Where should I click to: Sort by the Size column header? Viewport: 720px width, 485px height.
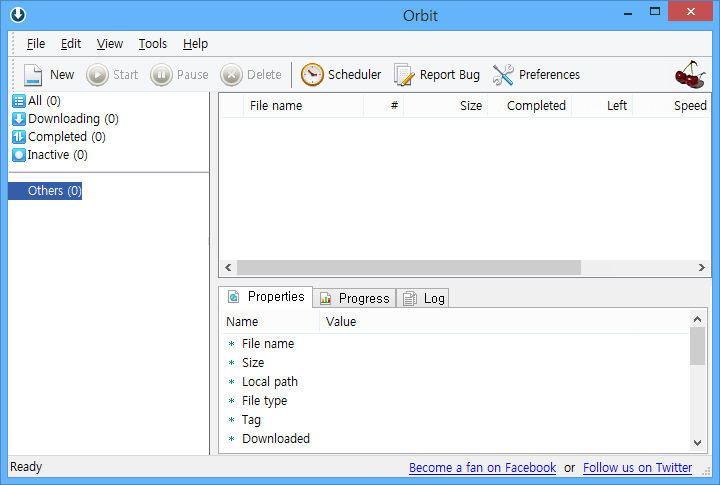tap(445, 106)
